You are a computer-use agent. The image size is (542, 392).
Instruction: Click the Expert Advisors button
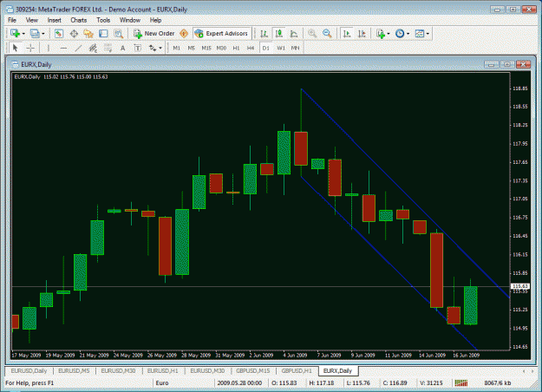[222, 34]
